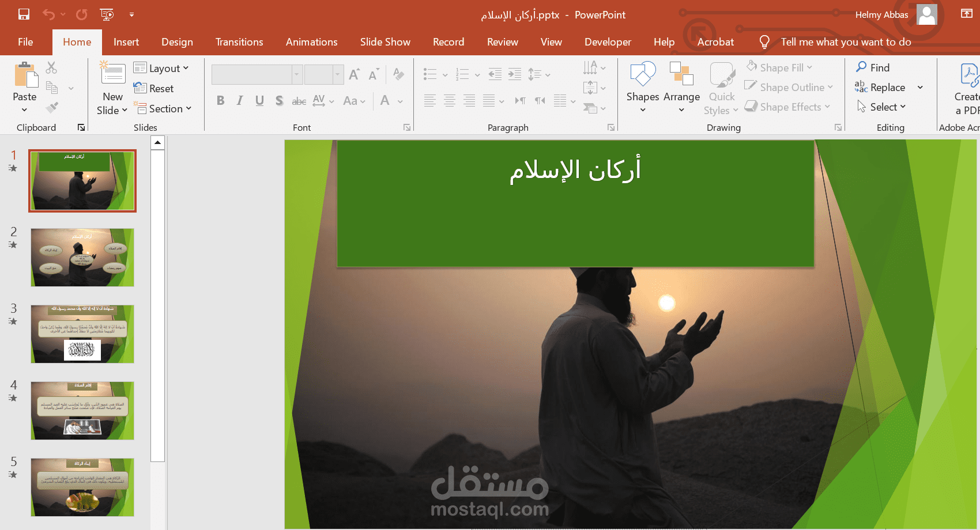
Task: Toggle Underline formatting
Action: pyautogui.click(x=259, y=101)
